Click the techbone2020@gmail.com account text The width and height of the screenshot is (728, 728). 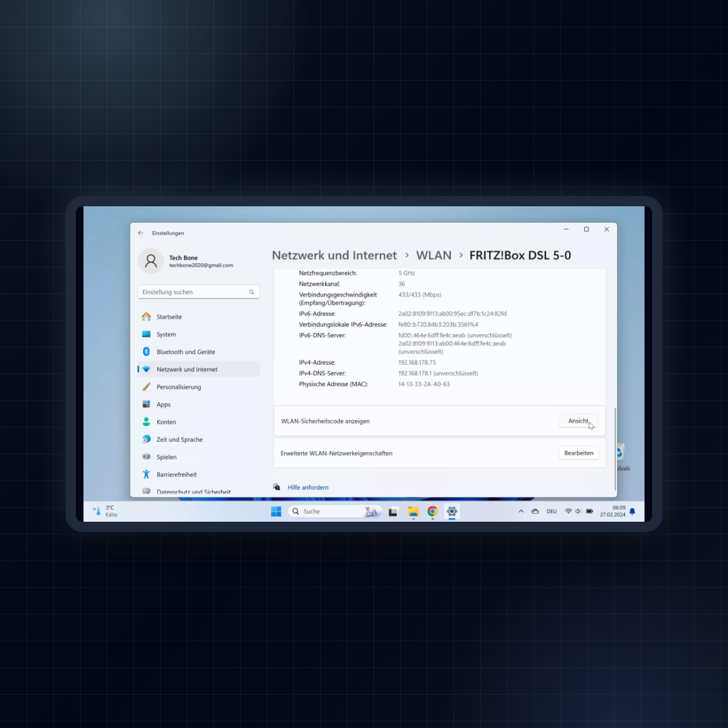click(x=201, y=265)
